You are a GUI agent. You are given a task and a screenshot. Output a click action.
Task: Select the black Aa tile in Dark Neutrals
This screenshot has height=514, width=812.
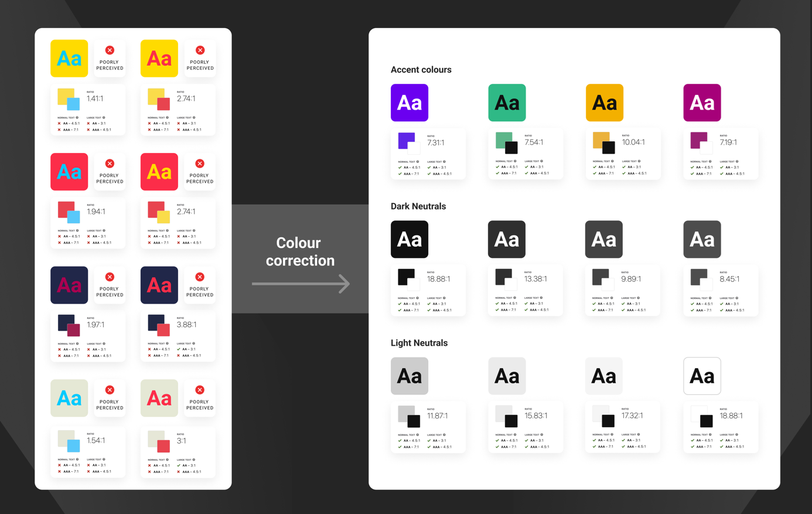point(409,239)
